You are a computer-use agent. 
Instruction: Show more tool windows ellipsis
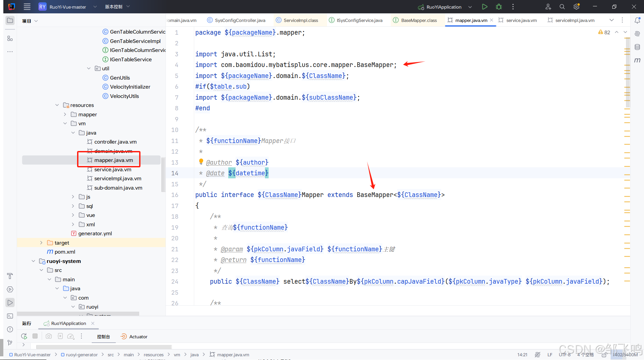[x=10, y=52]
